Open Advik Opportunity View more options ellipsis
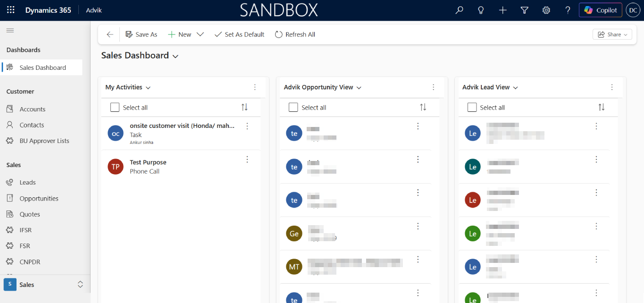Screen dimensions: 644x303 point(434,87)
